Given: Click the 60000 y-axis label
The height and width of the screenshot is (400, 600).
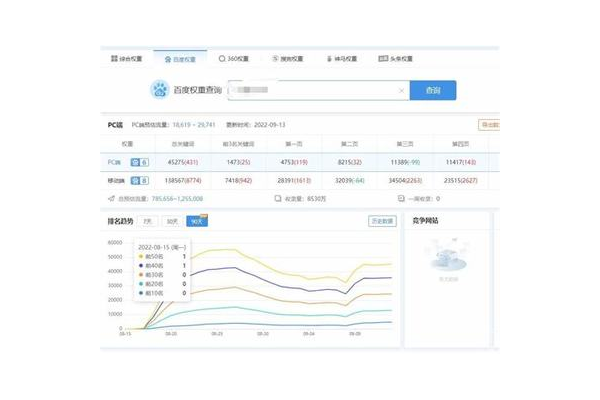Looking at the screenshot, I should coord(115,242).
